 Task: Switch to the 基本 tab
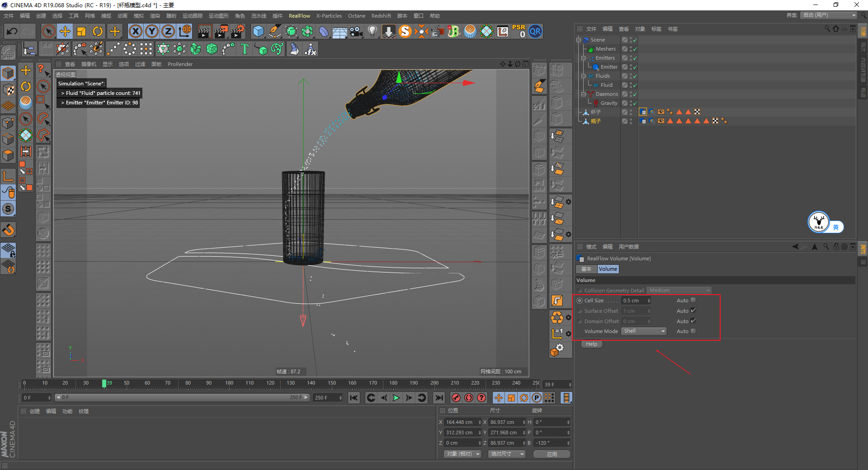(586, 269)
